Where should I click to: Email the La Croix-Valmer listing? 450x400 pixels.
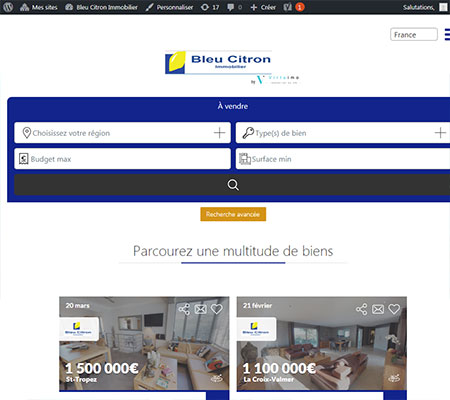click(378, 309)
